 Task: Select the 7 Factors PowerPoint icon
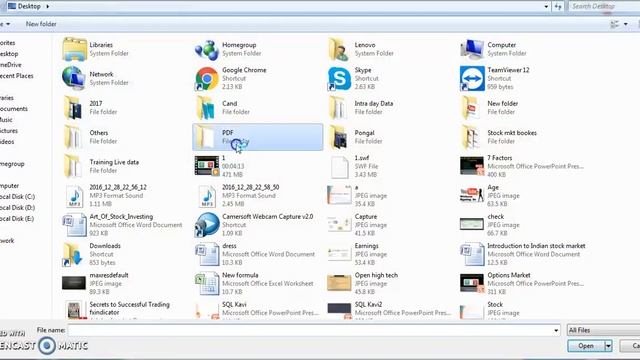(x=472, y=166)
